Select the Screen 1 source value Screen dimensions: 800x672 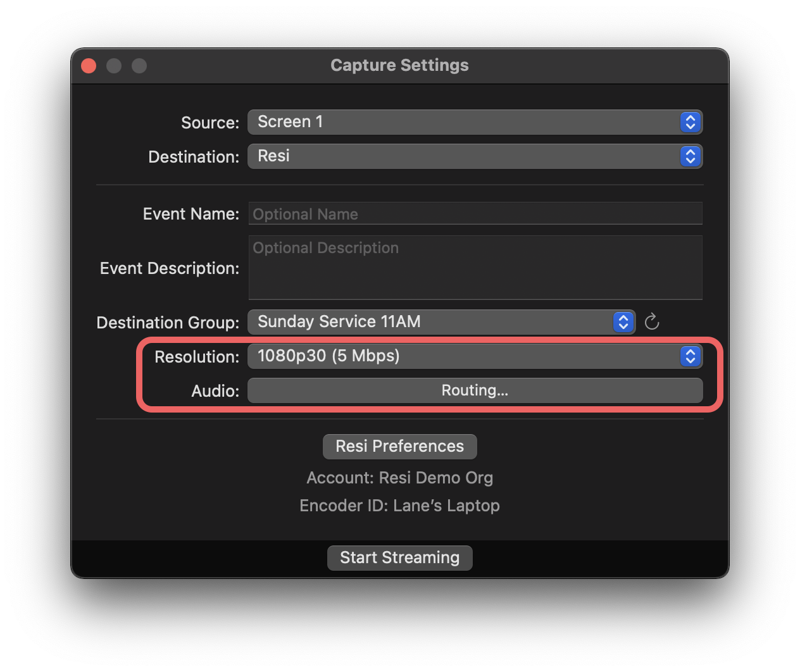[x=289, y=121]
